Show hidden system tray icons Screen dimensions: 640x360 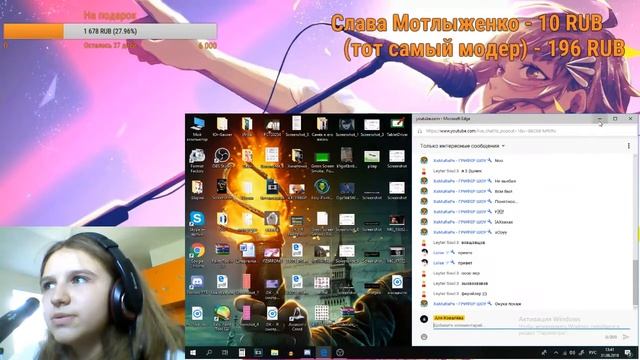coord(556,353)
